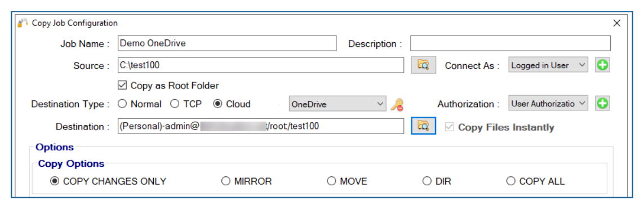Click the Copy Options group label
644x209 pixels.
[71, 163]
